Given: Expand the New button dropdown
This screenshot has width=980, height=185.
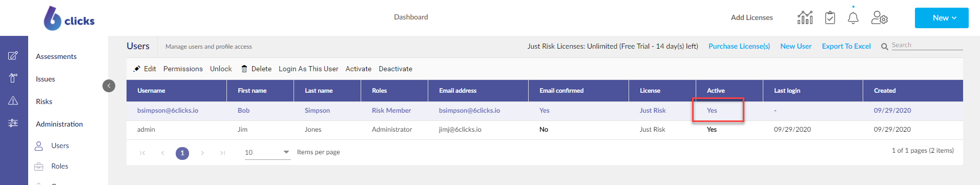Looking at the screenshot, I should click(941, 18).
